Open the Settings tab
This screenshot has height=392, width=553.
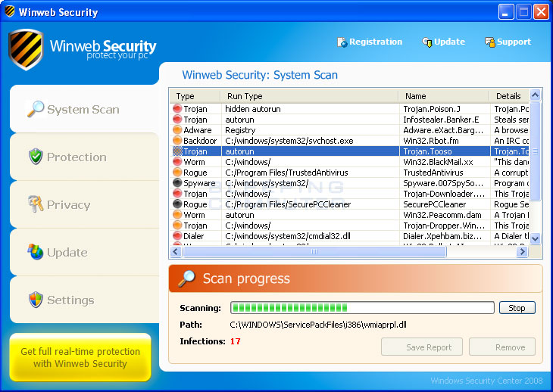[85, 300]
